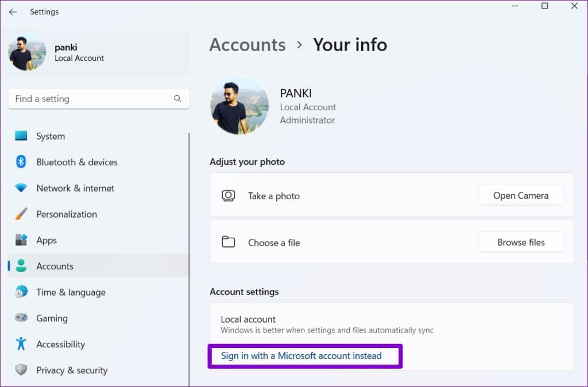The width and height of the screenshot is (588, 387).
Task: Click the Time & language clock icon
Action: (x=21, y=292)
